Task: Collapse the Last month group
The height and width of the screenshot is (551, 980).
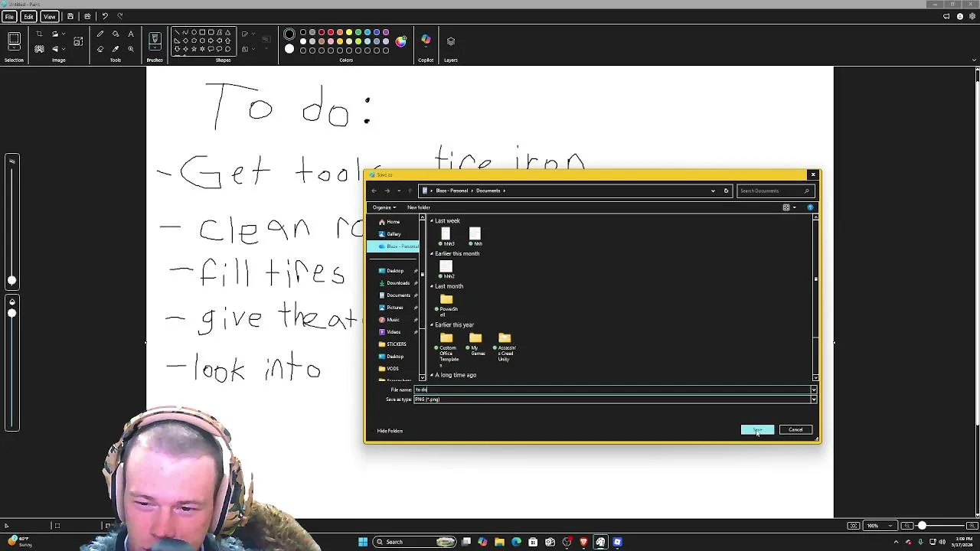Action: click(431, 286)
